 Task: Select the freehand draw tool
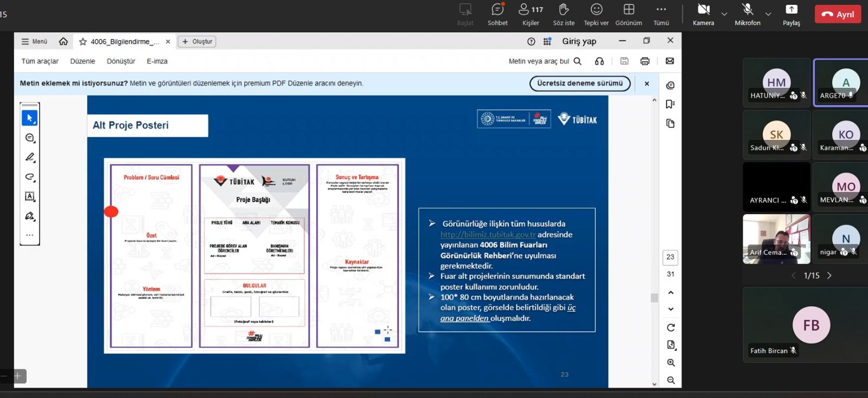click(x=30, y=177)
